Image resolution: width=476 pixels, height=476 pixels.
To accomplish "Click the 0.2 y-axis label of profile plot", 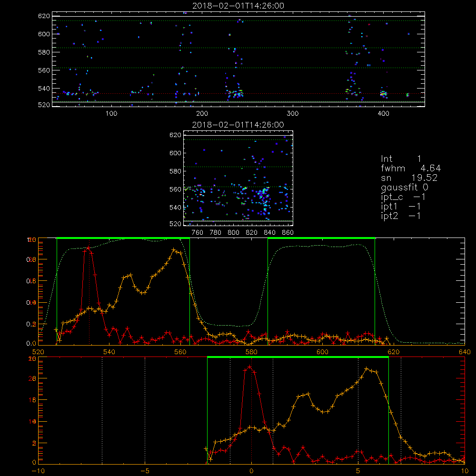I will 31,324.
